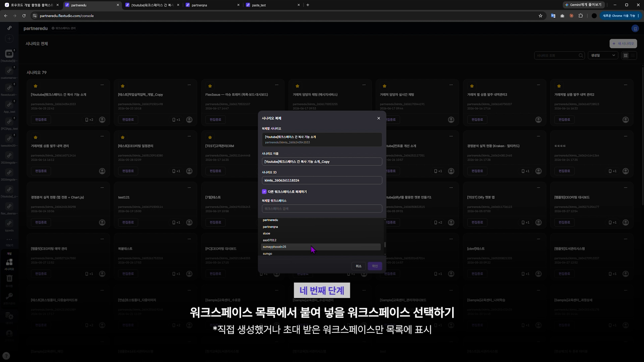Open the Google Translate extension icon
This screenshot has width=644, height=362.
pyautogui.click(x=553, y=16)
